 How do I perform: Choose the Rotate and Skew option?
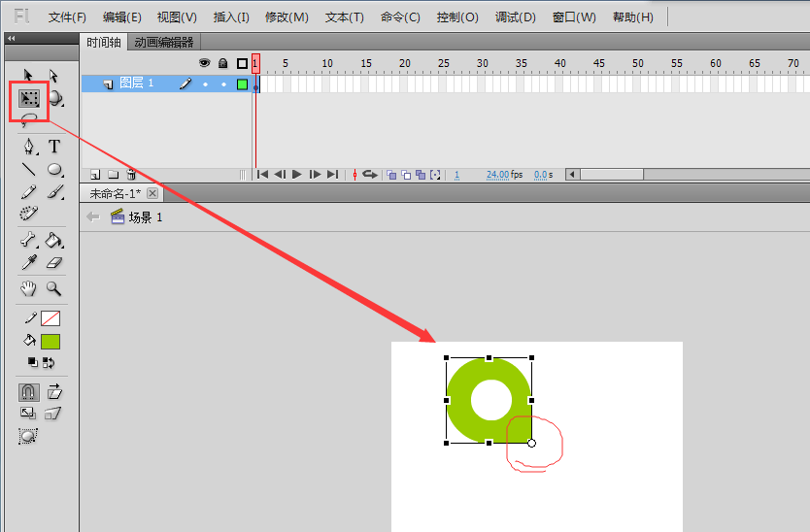coord(54,392)
